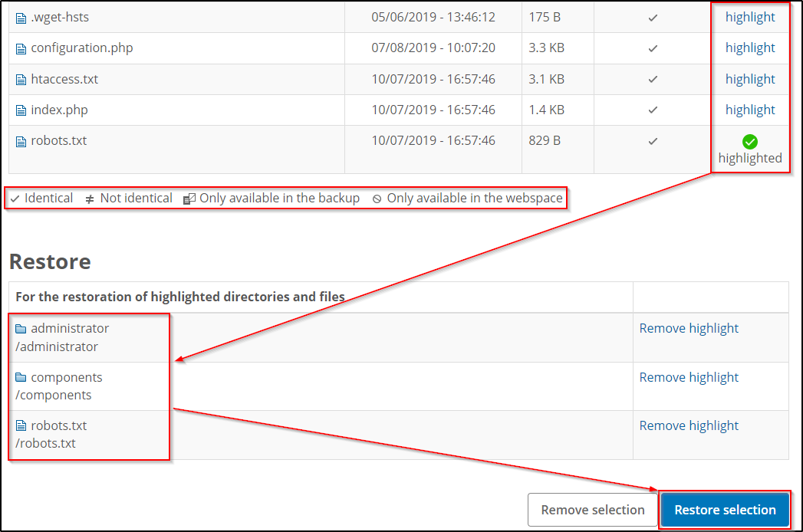Click the folder icon next to components

[20, 377]
